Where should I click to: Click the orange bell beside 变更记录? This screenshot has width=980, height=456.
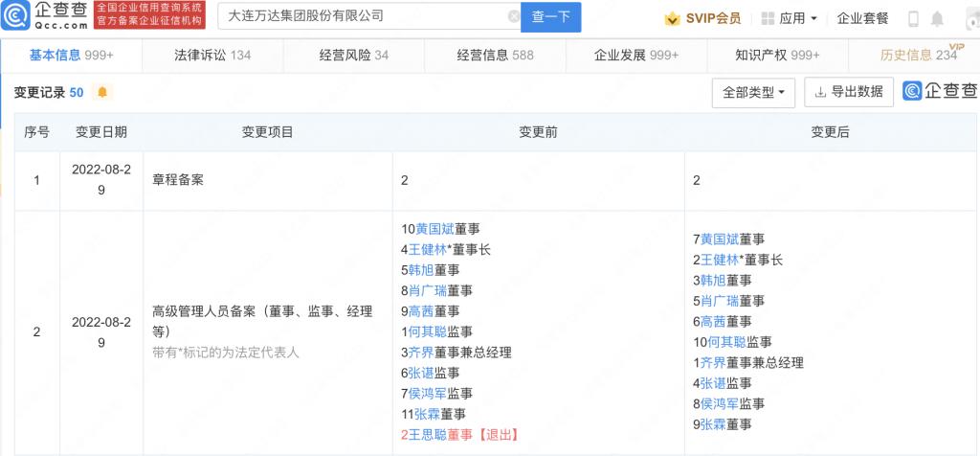tap(102, 93)
